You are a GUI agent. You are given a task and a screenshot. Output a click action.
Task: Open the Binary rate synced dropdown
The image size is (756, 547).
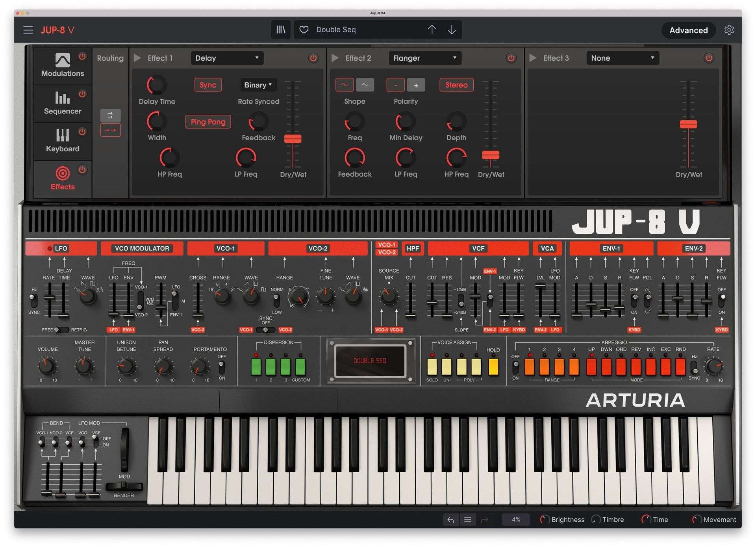pyautogui.click(x=258, y=85)
